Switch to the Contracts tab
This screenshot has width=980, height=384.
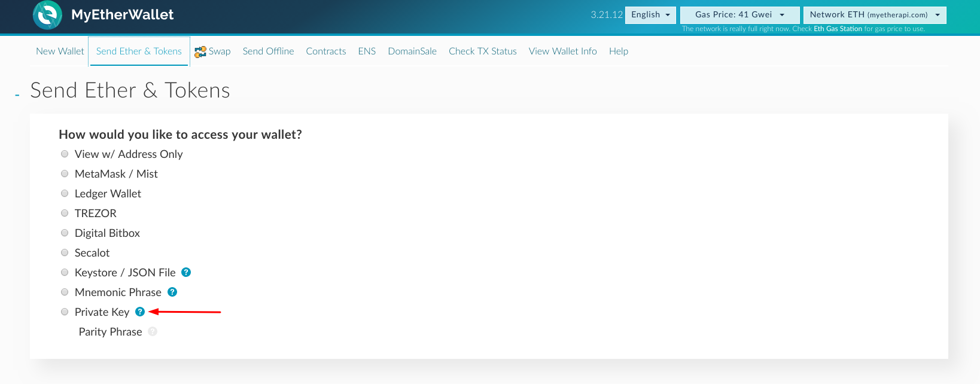pos(326,51)
